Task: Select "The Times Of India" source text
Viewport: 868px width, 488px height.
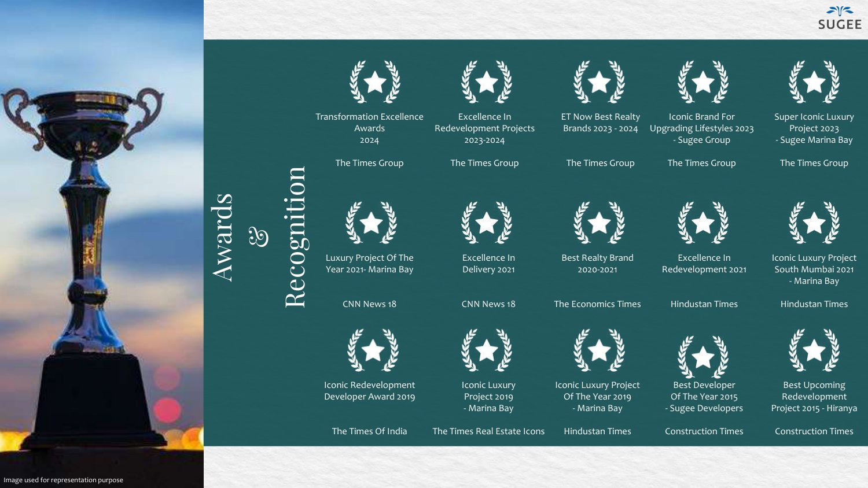Action: tap(369, 431)
